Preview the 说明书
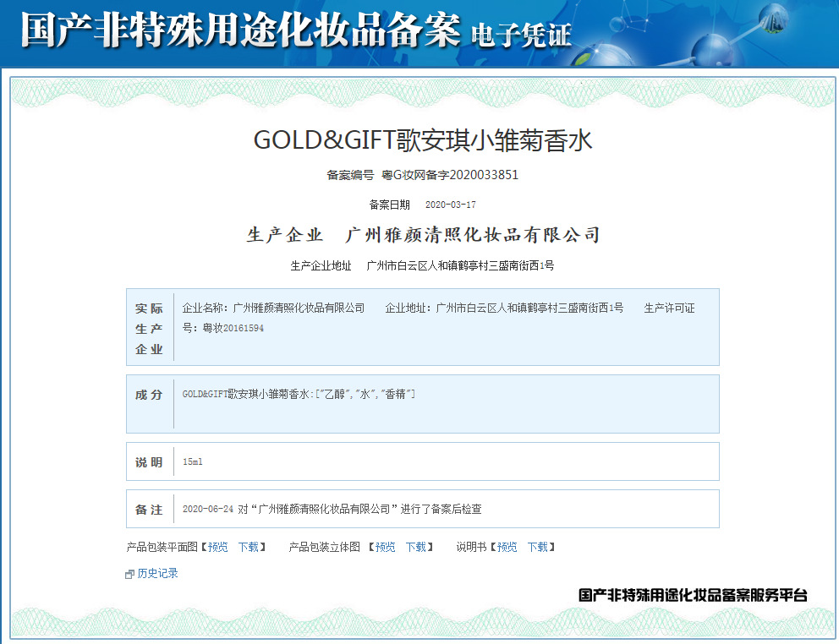This screenshot has height=644, width=839. click(x=507, y=547)
